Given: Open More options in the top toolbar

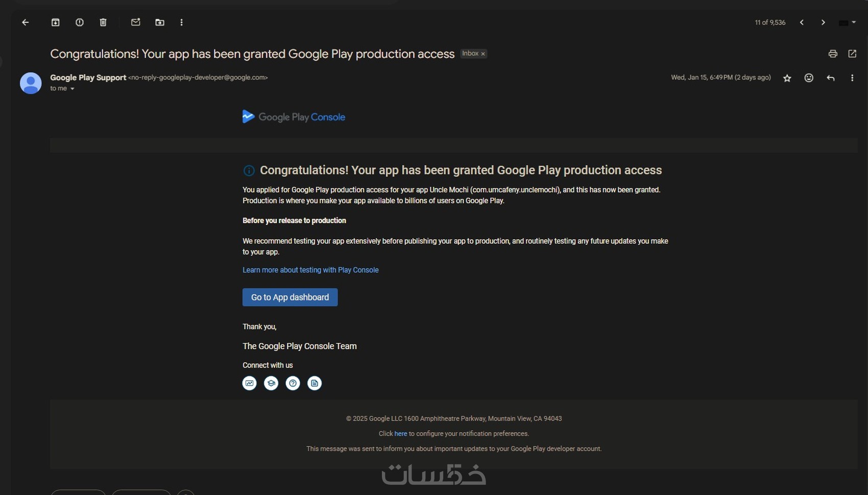Looking at the screenshot, I should click(x=182, y=22).
